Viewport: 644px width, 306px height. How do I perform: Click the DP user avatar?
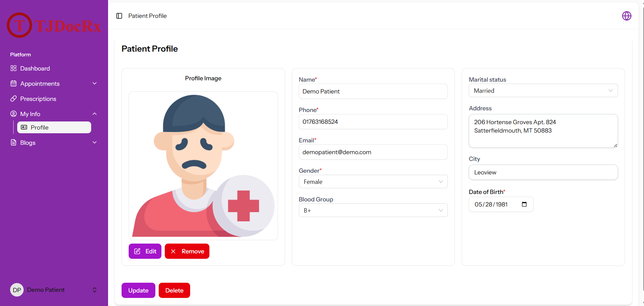pos(17,290)
